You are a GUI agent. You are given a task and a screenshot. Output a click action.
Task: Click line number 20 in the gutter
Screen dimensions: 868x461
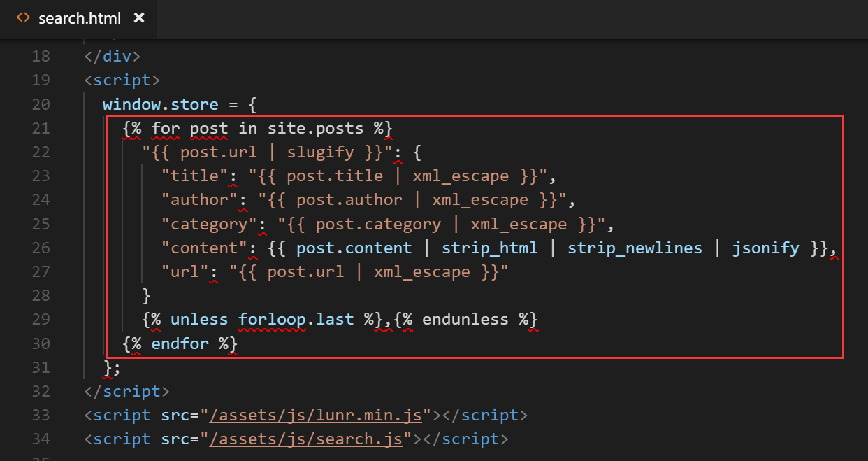click(41, 105)
